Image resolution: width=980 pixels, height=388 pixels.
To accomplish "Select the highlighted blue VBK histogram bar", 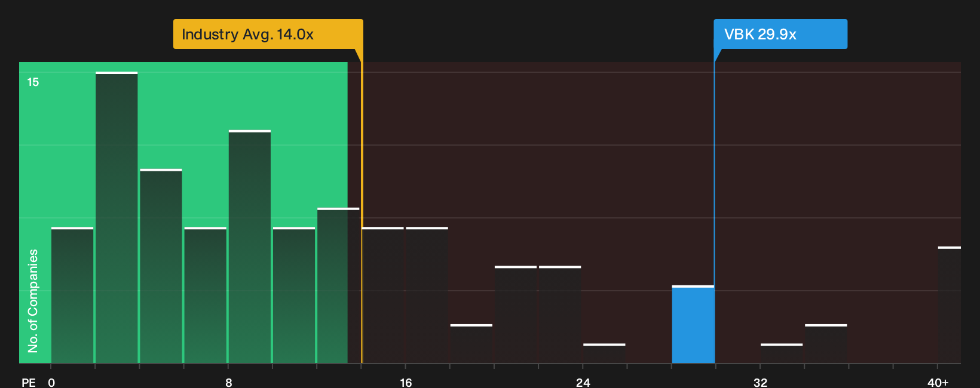I will [693, 325].
